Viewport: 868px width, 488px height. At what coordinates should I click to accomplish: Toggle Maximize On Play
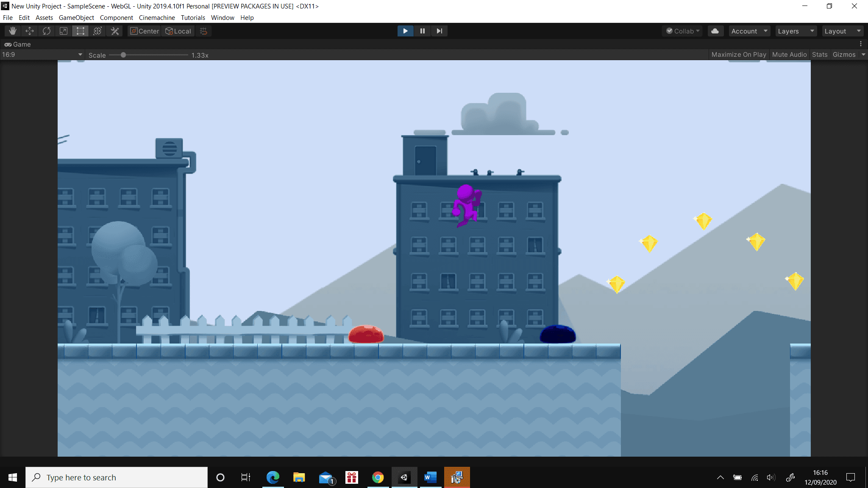coord(738,55)
